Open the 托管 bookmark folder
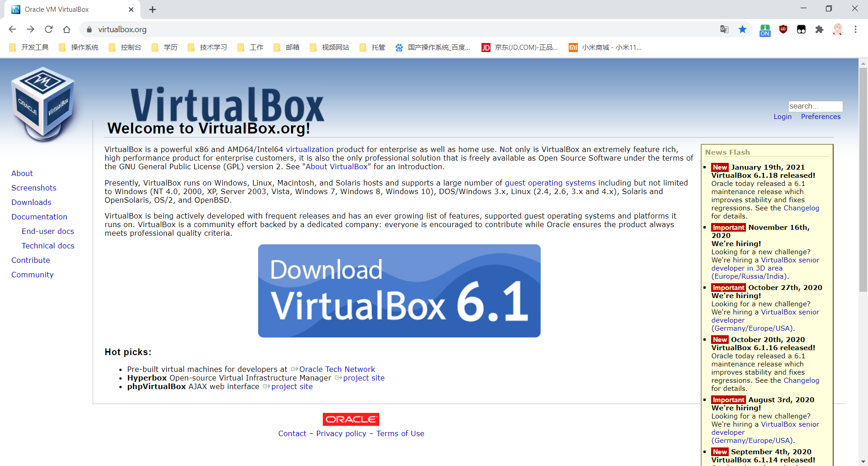Image resolution: width=868 pixels, height=466 pixels. (x=373, y=48)
